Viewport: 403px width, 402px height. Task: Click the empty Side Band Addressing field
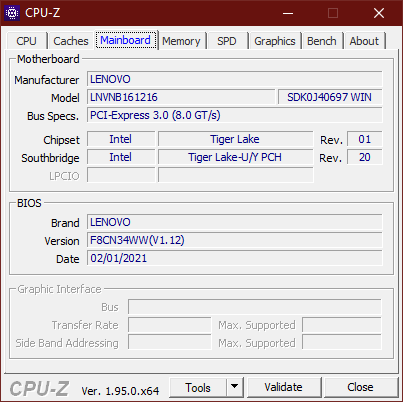point(169,343)
